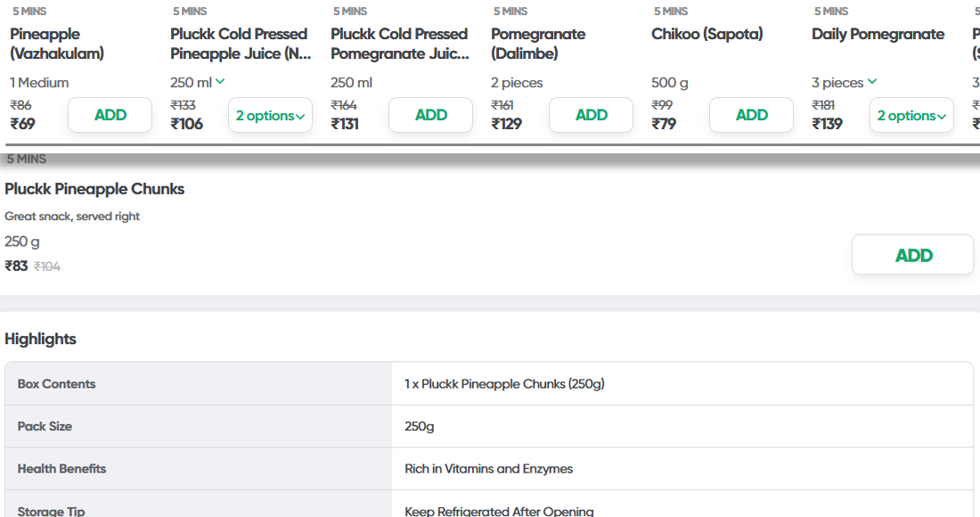Screen dimensions: 980x517
Task: Add Pineapple (Vazhakulam) to cart
Action: click(x=110, y=115)
